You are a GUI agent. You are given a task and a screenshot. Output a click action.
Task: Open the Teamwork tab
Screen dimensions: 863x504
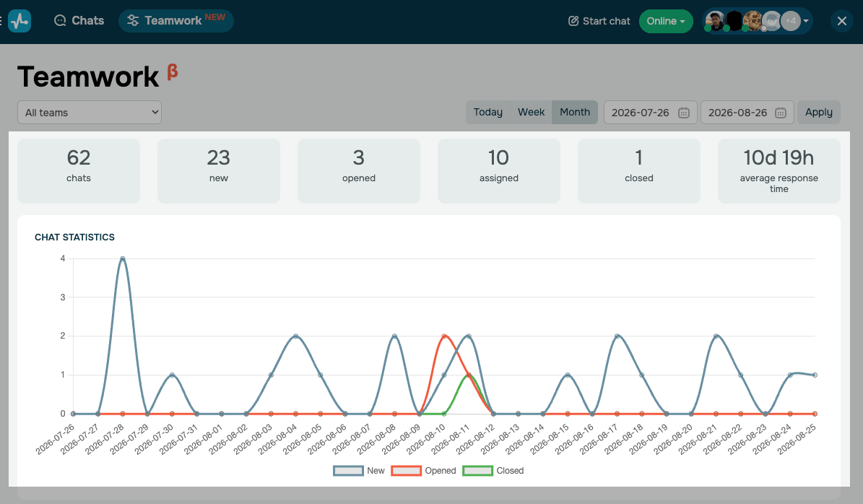176,21
